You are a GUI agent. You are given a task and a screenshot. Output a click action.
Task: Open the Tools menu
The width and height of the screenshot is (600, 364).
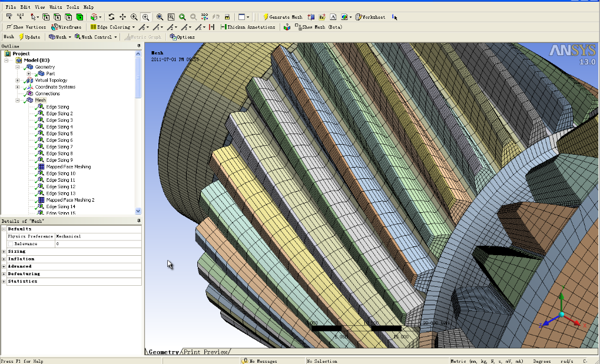click(72, 7)
